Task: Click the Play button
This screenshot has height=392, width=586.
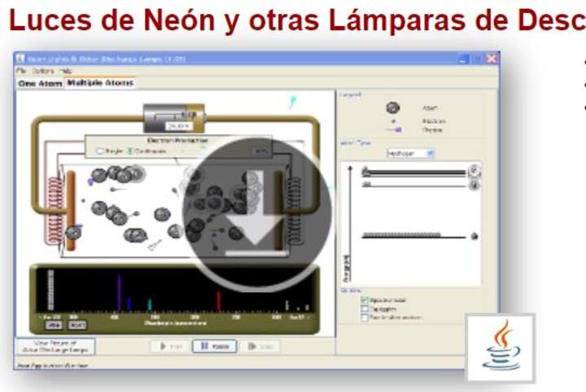Action: click(170, 346)
